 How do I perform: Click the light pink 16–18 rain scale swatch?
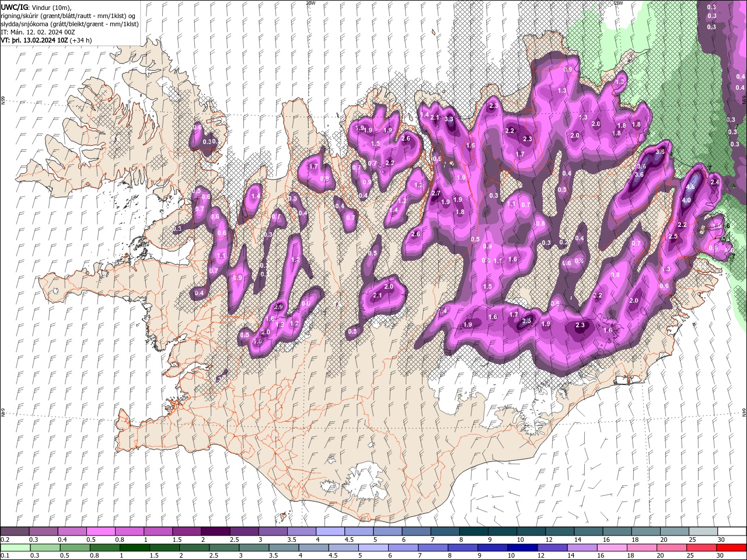pyautogui.click(x=611, y=547)
